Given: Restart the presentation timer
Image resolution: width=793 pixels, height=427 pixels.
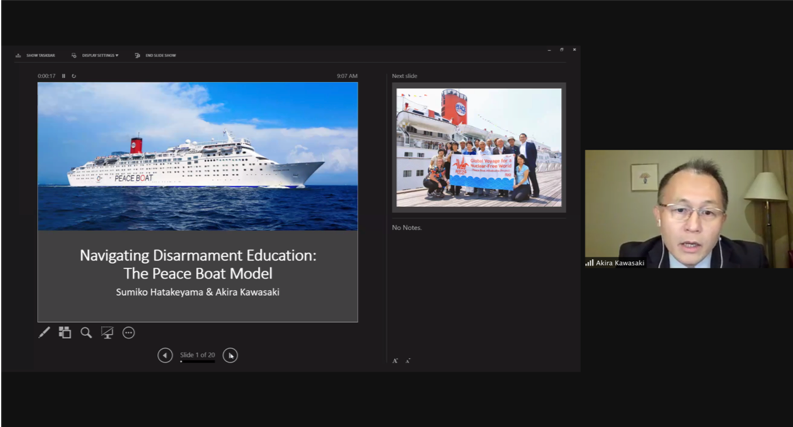Looking at the screenshot, I should [73, 76].
